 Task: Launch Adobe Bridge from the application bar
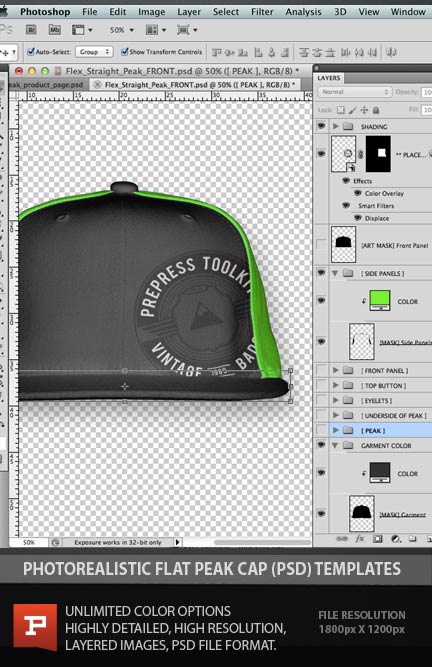[x=31, y=30]
